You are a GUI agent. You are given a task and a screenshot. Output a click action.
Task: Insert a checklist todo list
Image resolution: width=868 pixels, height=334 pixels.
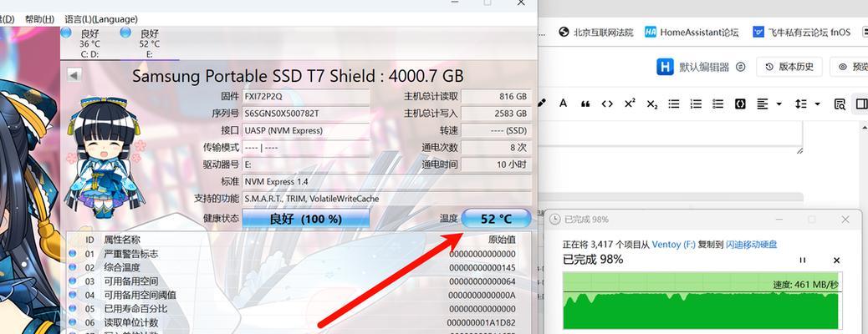tap(718, 104)
